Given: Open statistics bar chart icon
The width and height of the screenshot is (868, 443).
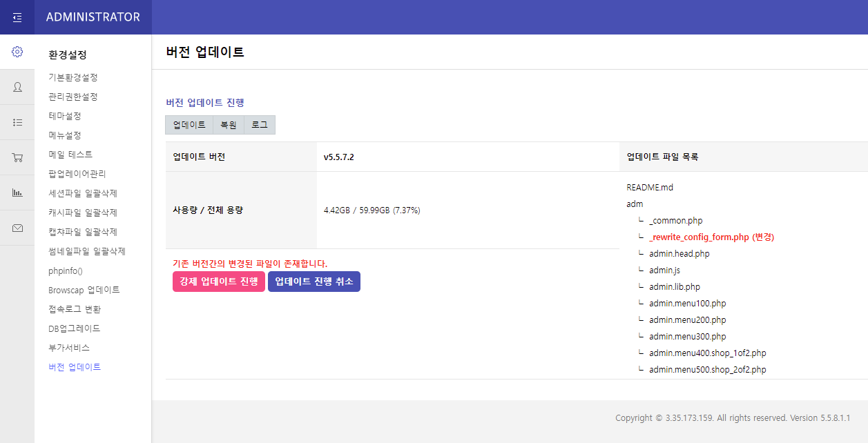Looking at the screenshot, I should tap(17, 193).
